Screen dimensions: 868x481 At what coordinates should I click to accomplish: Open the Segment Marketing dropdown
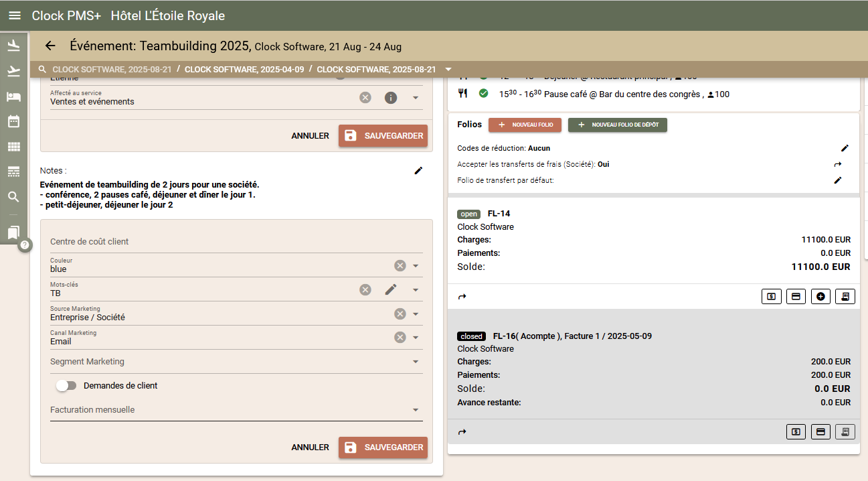pos(236,362)
